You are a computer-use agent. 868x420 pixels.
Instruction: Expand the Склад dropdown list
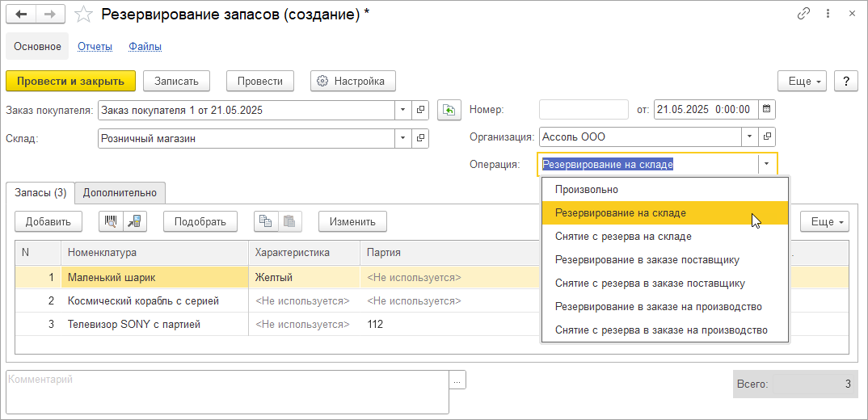403,138
